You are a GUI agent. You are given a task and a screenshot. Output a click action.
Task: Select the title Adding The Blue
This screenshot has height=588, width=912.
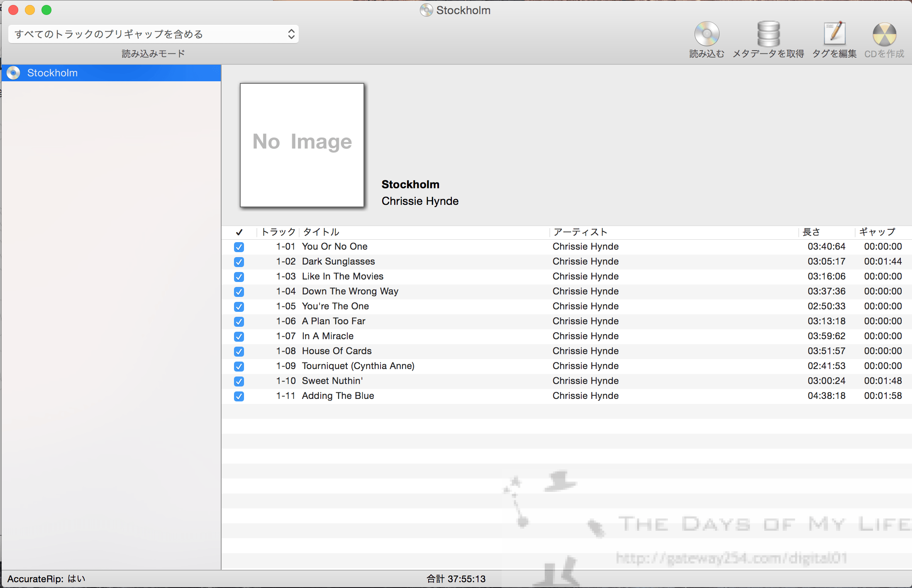tap(338, 396)
